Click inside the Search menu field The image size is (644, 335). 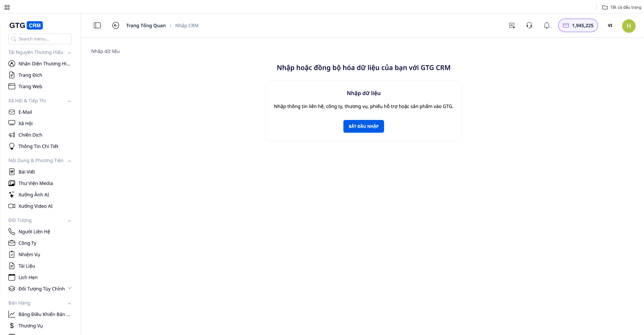40,39
